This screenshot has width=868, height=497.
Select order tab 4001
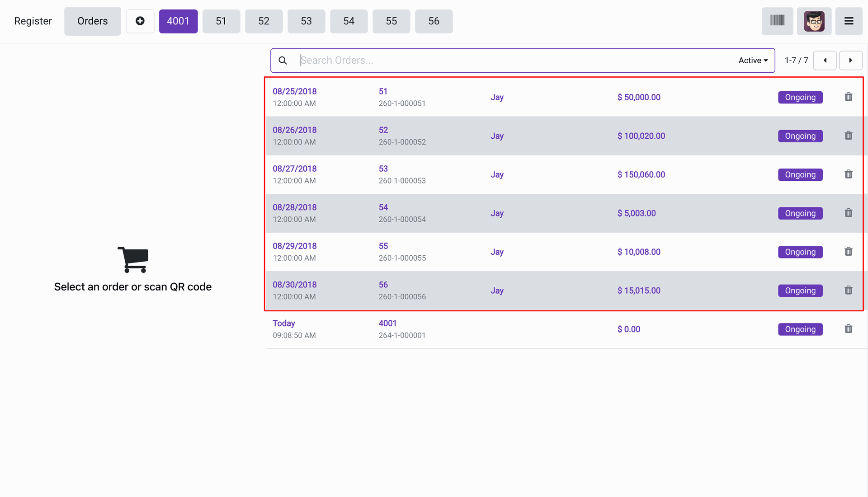tap(178, 21)
